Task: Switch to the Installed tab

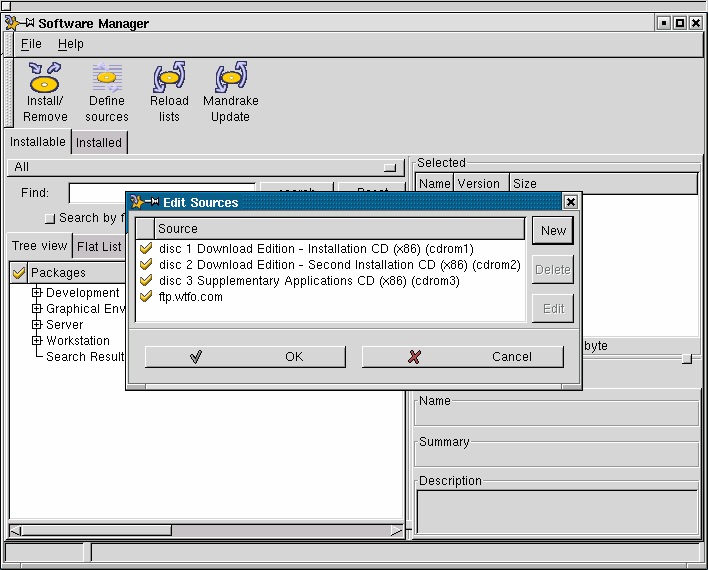Action: 99,143
